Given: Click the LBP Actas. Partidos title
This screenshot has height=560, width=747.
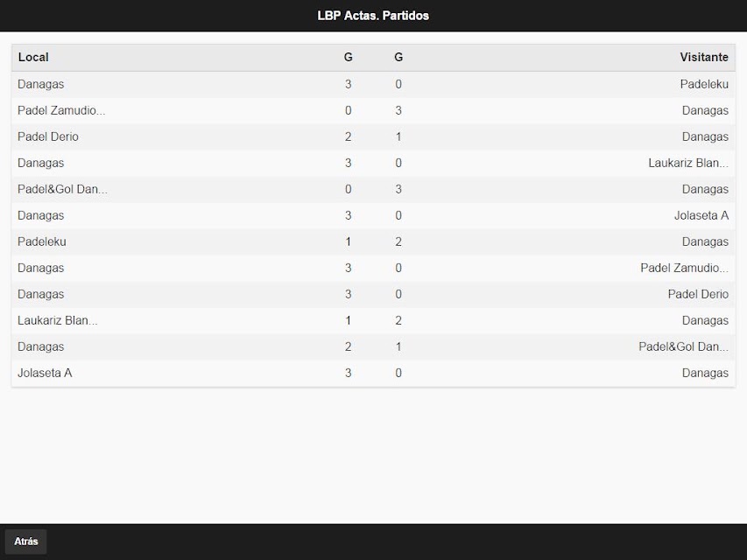Looking at the screenshot, I should coord(373,16).
